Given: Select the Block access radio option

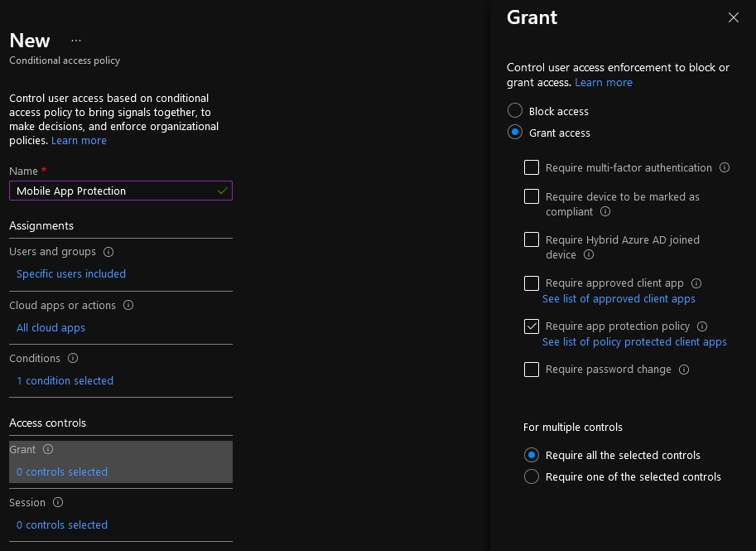Looking at the screenshot, I should [515, 110].
